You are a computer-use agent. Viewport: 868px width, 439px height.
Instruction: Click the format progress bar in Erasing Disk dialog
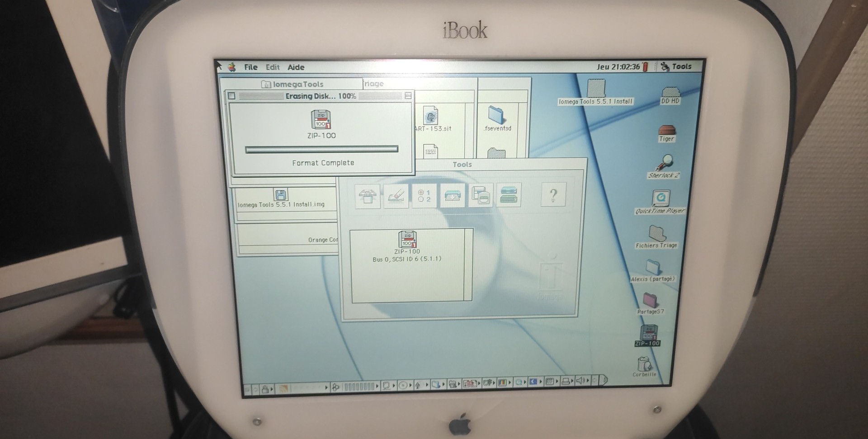pyautogui.click(x=321, y=149)
